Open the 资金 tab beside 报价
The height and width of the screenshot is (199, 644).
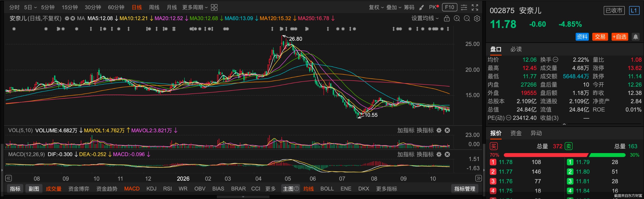(516, 133)
